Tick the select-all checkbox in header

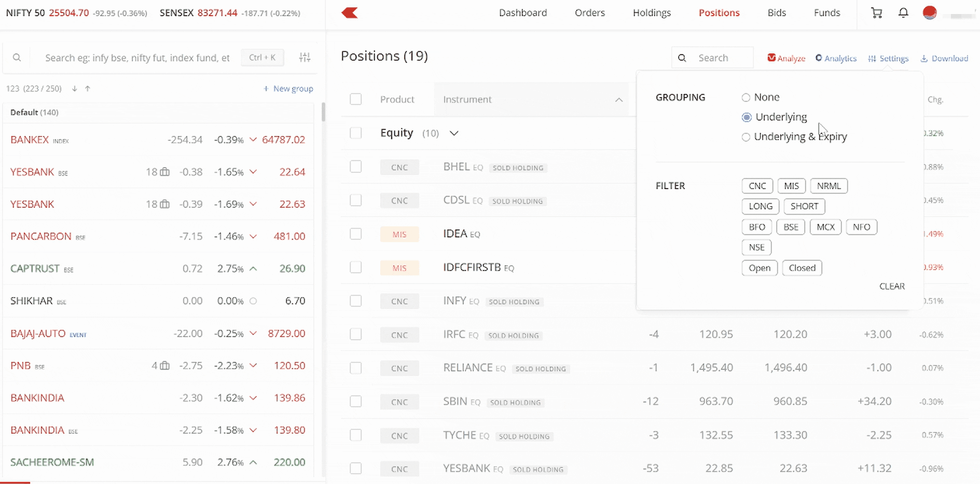click(355, 99)
